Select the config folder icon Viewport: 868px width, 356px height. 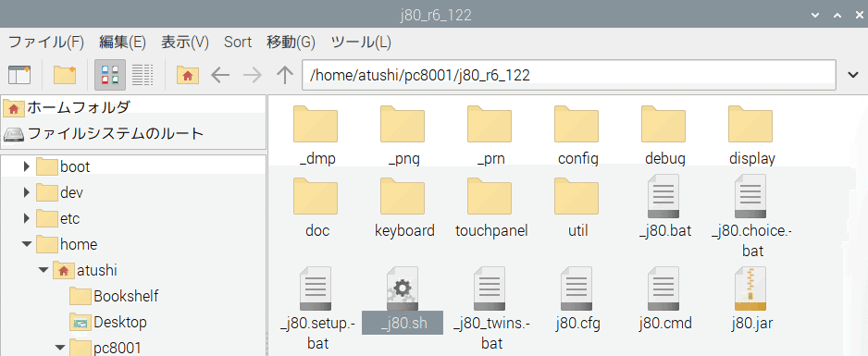[x=577, y=125]
